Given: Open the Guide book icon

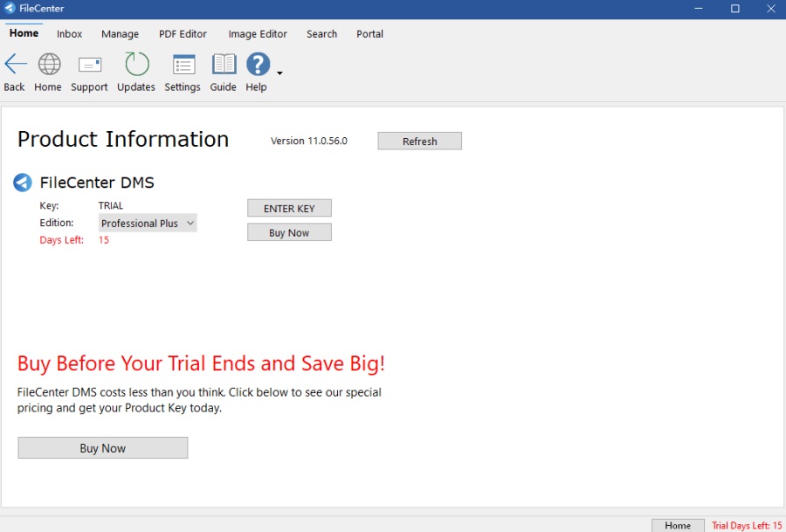Looking at the screenshot, I should (x=224, y=64).
